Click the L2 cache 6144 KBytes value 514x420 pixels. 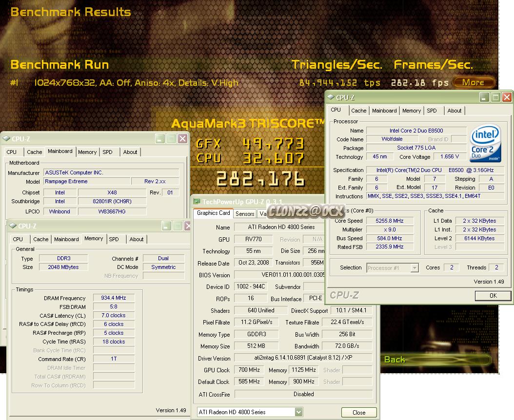479,238
